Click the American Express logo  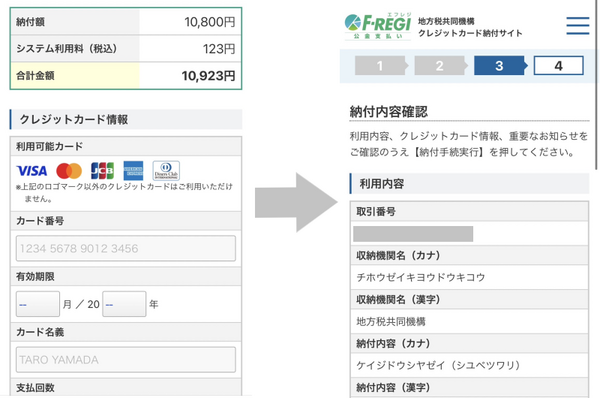click(x=133, y=171)
